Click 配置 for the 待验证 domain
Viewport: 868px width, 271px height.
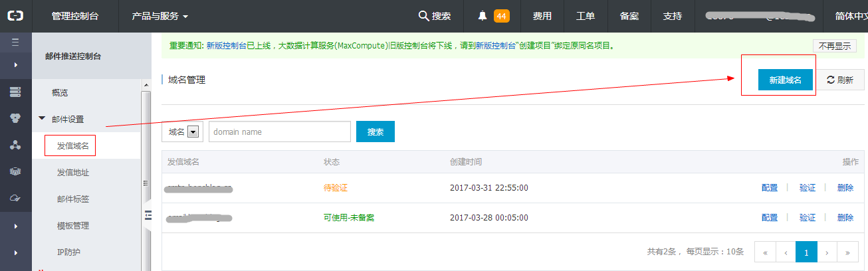tap(770, 188)
